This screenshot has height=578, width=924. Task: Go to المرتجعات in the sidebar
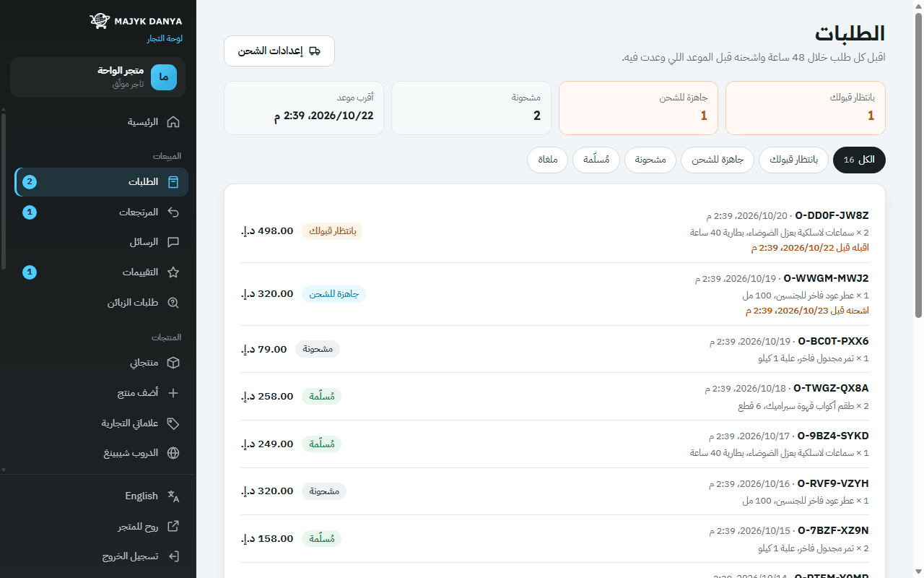click(x=101, y=212)
